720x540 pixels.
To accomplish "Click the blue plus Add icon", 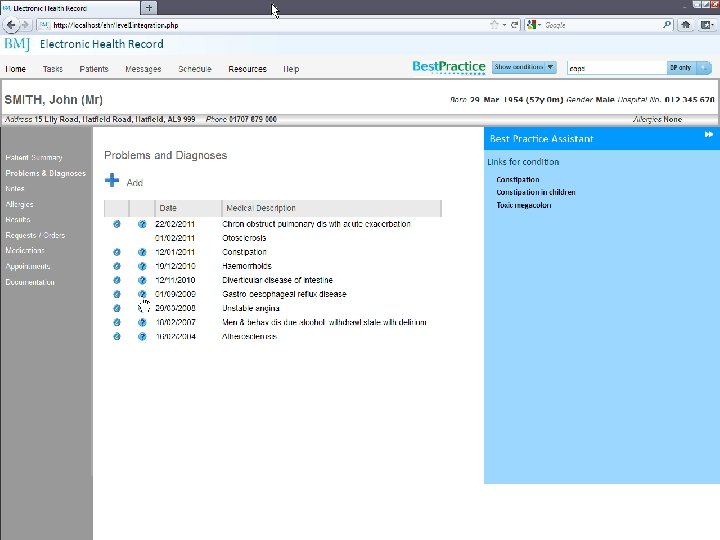I will [112, 180].
